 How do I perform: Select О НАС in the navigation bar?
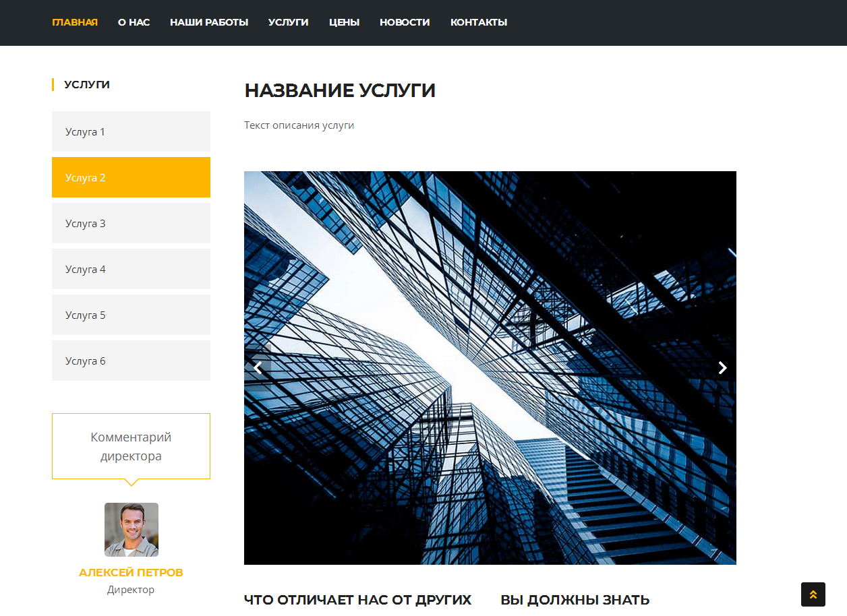(x=134, y=22)
